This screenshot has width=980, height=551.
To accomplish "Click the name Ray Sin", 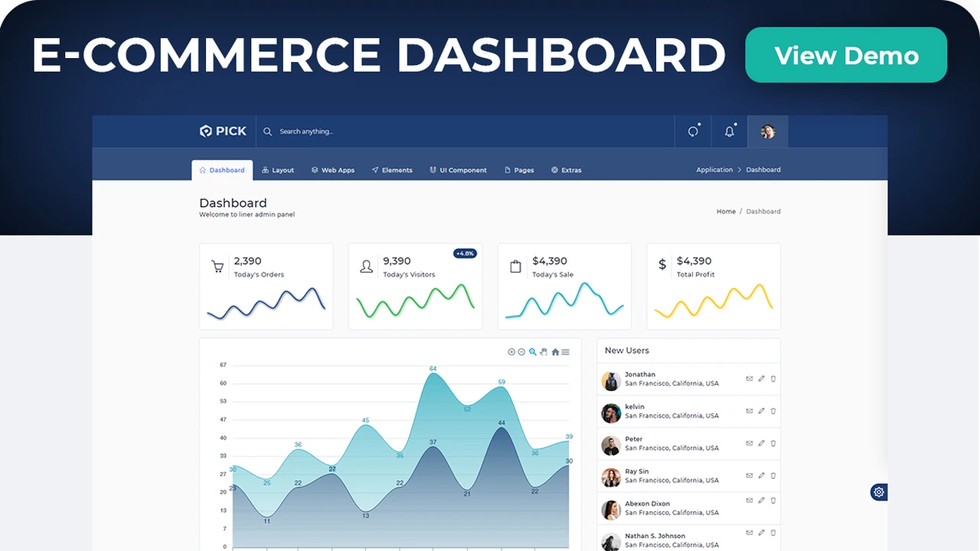I will tap(637, 471).
